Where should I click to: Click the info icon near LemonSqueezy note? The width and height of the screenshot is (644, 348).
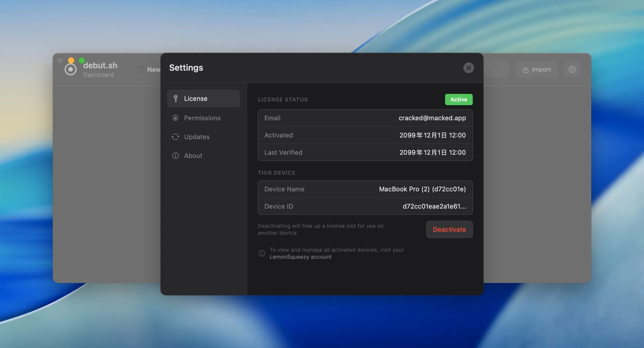pyautogui.click(x=262, y=253)
